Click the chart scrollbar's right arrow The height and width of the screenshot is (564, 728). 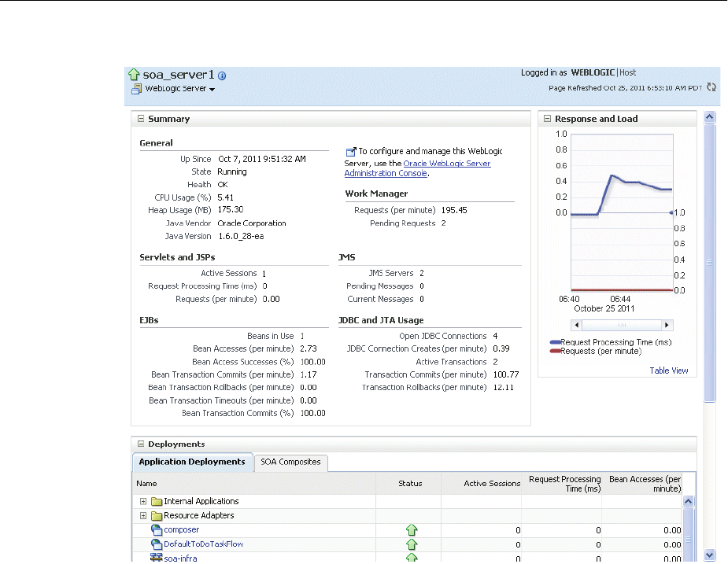tap(667, 325)
